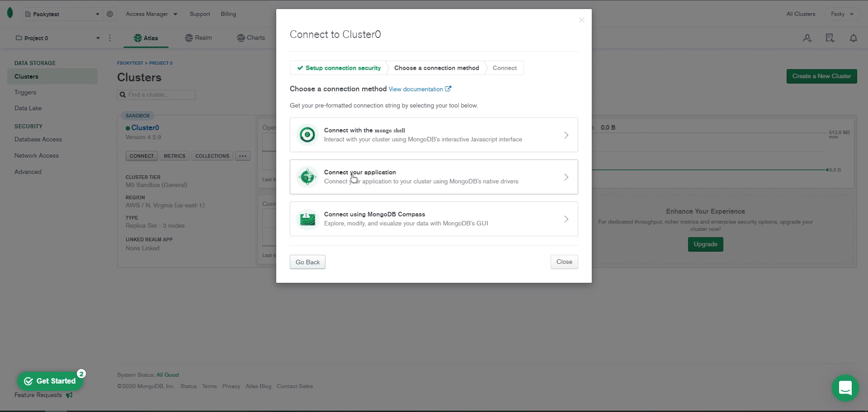The width and height of the screenshot is (868, 412).
Task: Open Triggers in the sidebar
Action: point(25,93)
